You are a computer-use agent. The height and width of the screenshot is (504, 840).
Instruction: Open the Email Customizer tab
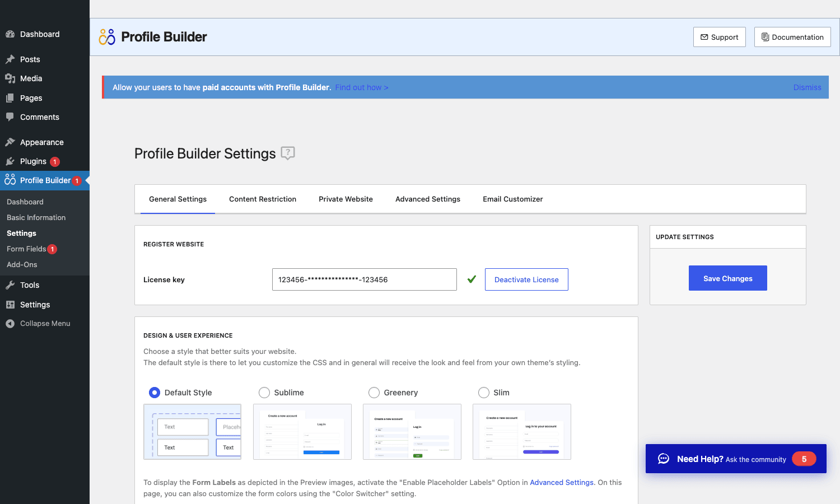513,199
